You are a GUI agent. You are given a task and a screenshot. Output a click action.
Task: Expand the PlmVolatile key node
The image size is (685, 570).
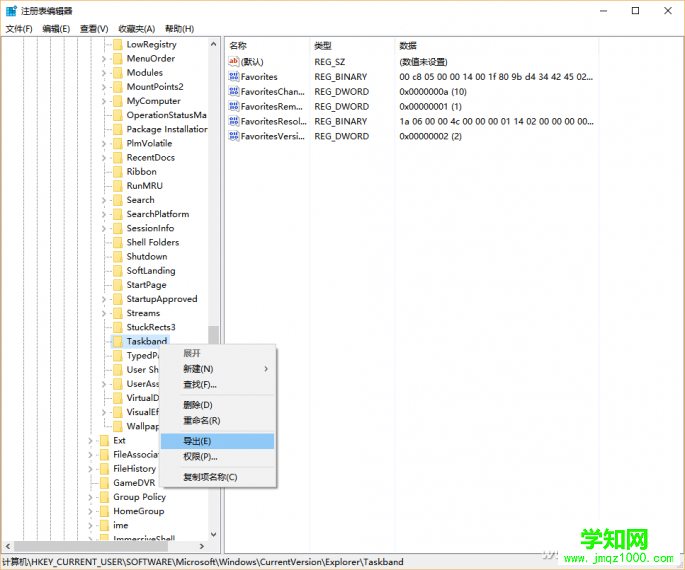pyautogui.click(x=104, y=143)
